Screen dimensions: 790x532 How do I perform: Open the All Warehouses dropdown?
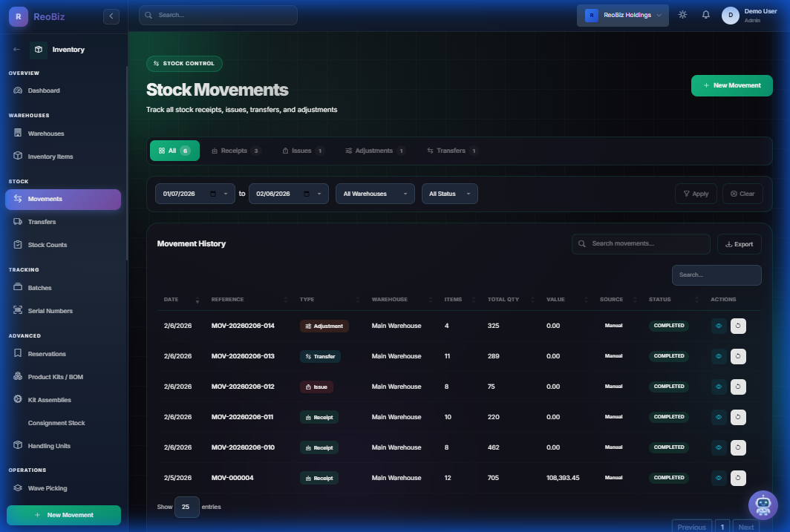[x=375, y=194]
